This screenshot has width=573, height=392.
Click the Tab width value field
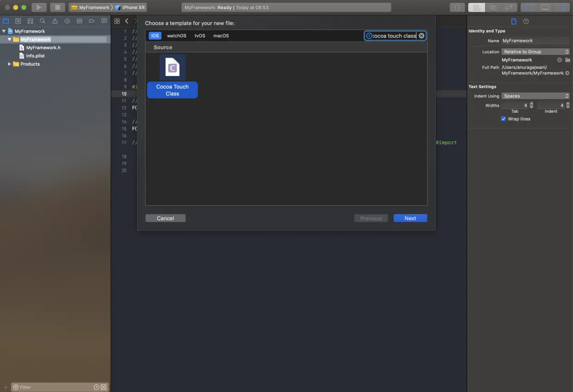click(x=515, y=105)
